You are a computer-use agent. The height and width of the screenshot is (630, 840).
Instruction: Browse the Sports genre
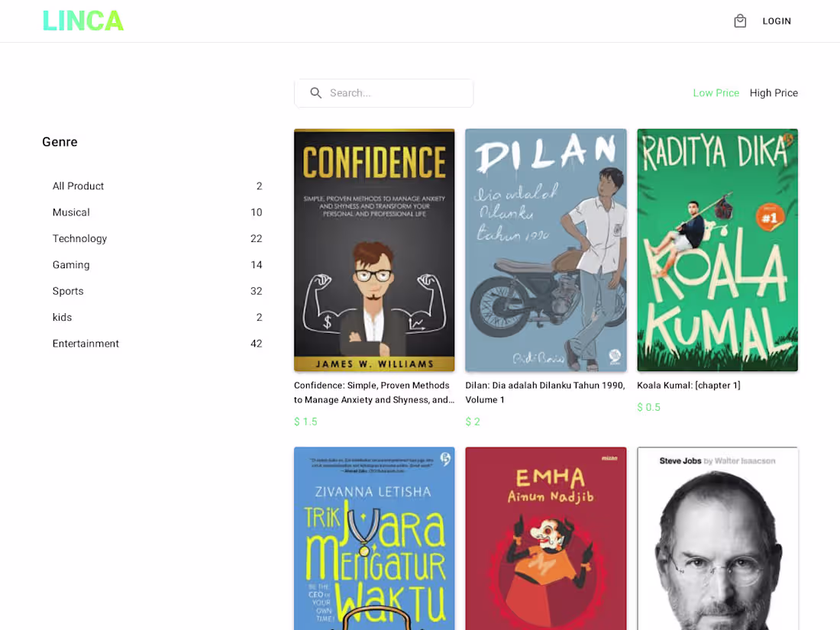[x=68, y=291]
